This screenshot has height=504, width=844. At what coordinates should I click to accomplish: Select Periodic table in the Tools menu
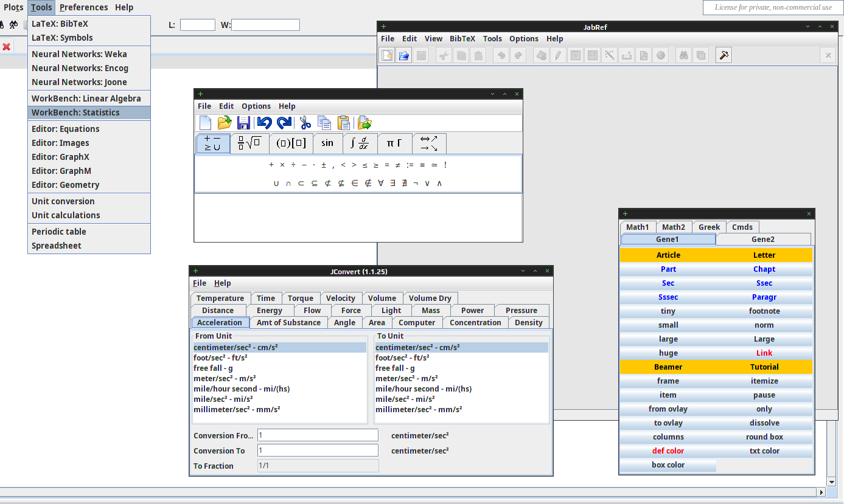[89, 232]
